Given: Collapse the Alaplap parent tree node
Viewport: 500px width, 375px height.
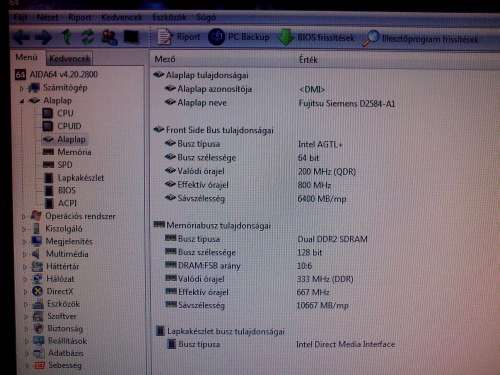Looking at the screenshot, I should (22, 101).
